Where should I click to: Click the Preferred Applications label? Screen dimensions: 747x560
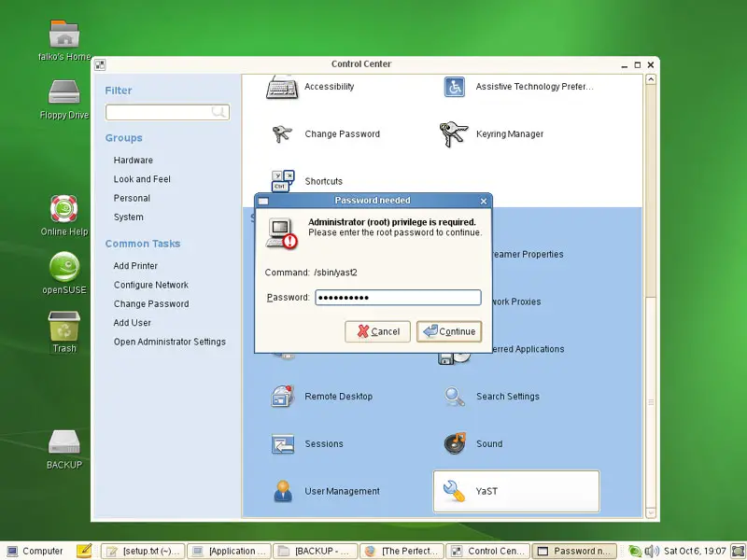[x=529, y=349]
